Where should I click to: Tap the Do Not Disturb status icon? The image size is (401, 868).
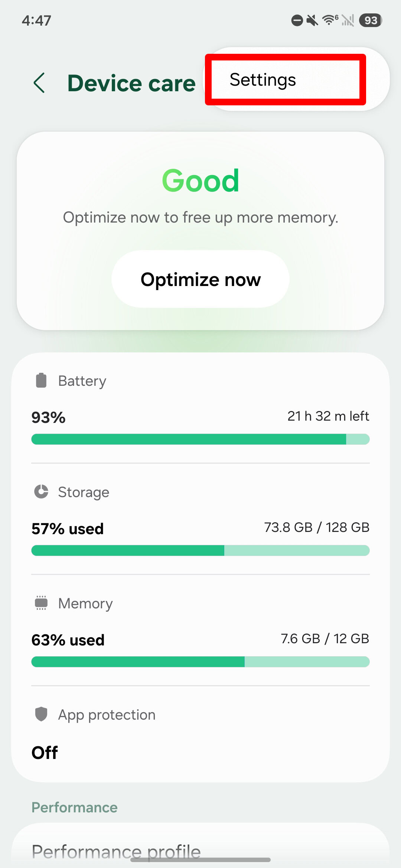coord(297,20)
